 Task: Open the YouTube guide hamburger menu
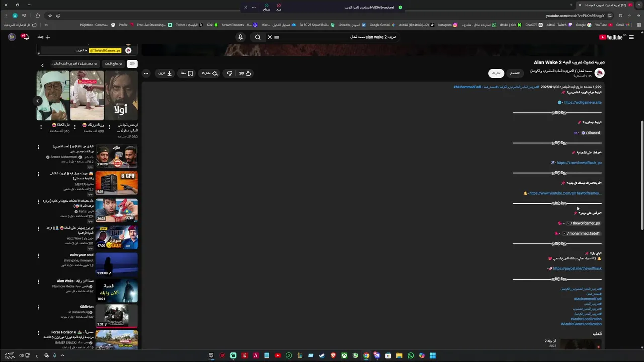pyautogui.click(x=631, y=37)
